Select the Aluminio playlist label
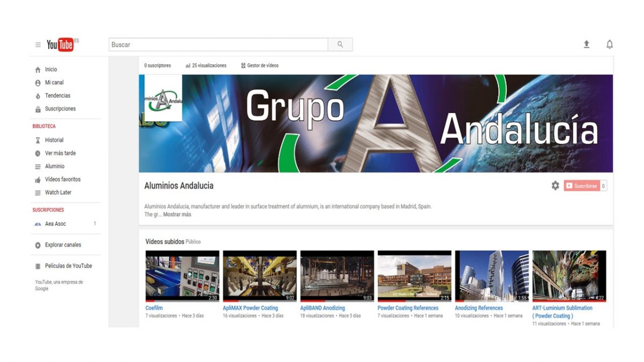 coord(55,166)
